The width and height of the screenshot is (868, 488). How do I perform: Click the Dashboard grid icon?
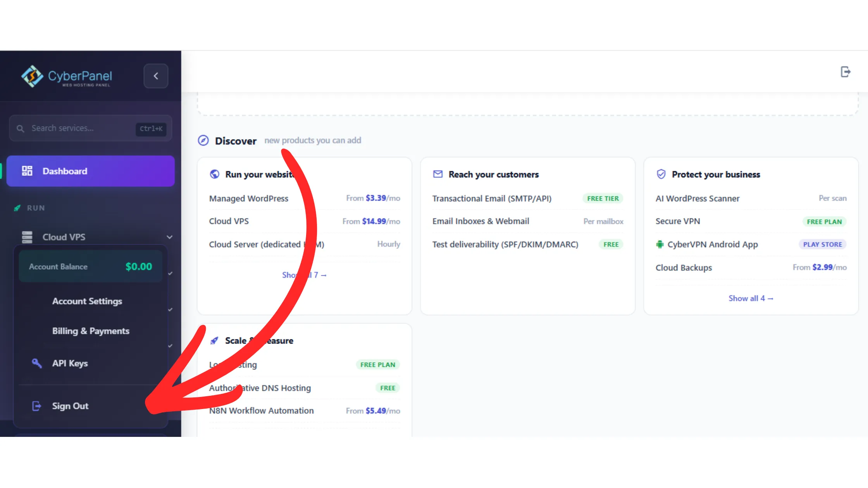coord(27,171)
